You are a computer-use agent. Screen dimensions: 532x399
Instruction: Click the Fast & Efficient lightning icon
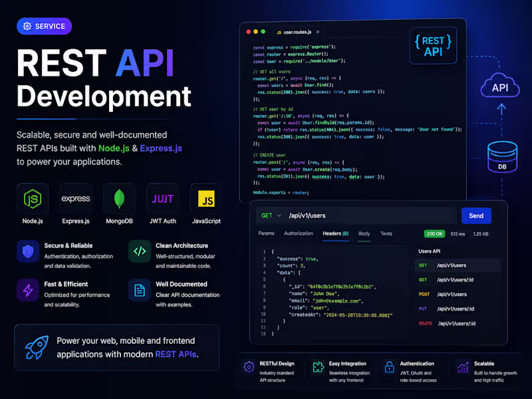(28, 290)
